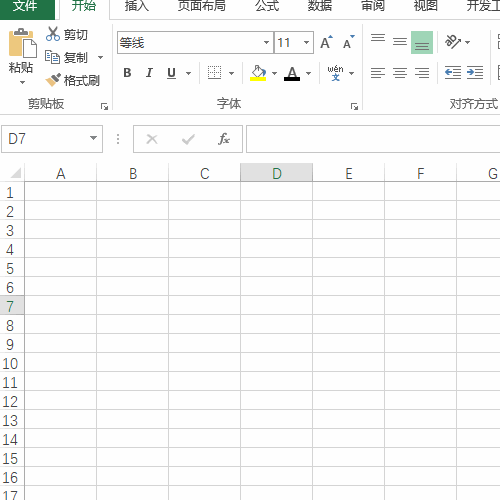Click the Cut (剪切) scissors button

click(x=67, y=34)
